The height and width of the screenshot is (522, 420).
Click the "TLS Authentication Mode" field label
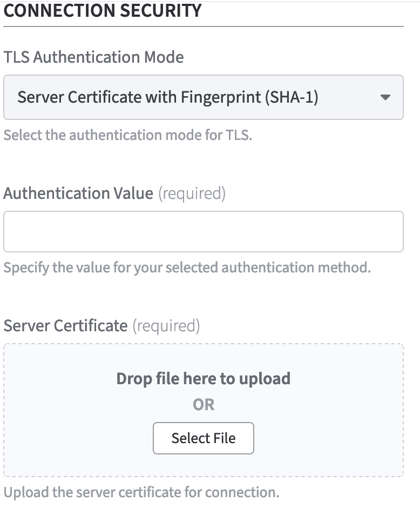click(93, 57)
